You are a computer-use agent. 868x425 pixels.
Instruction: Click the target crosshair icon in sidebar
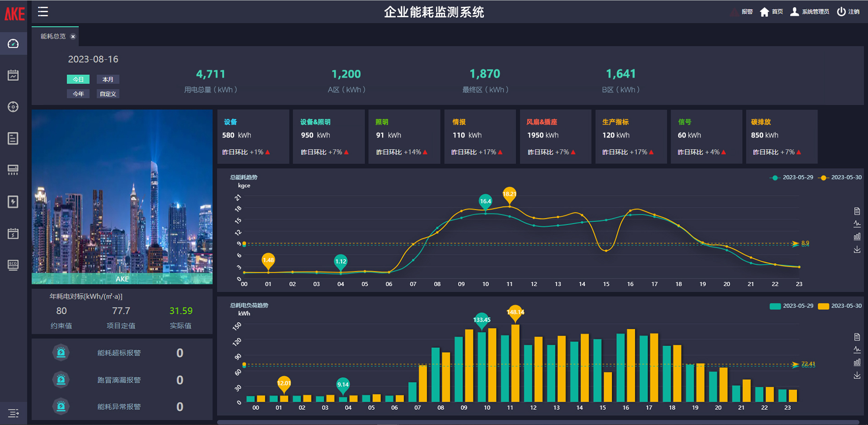pos(13,107)
